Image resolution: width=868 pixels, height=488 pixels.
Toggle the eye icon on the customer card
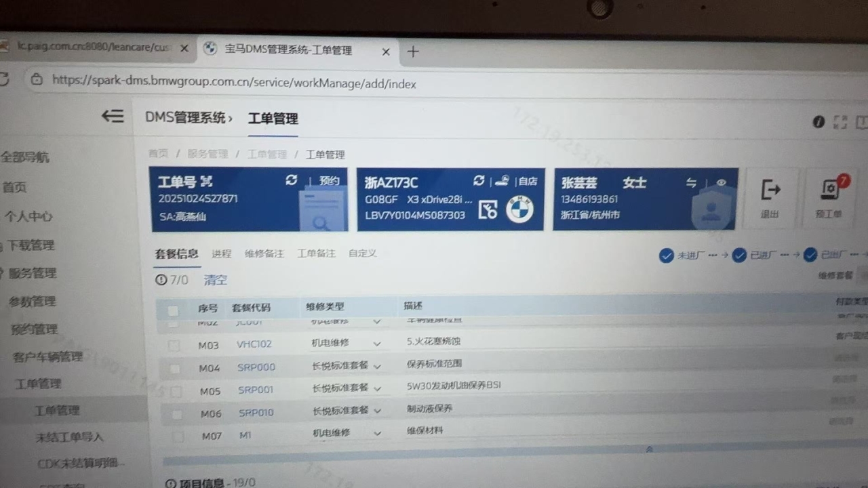click(x=721, y=183)
